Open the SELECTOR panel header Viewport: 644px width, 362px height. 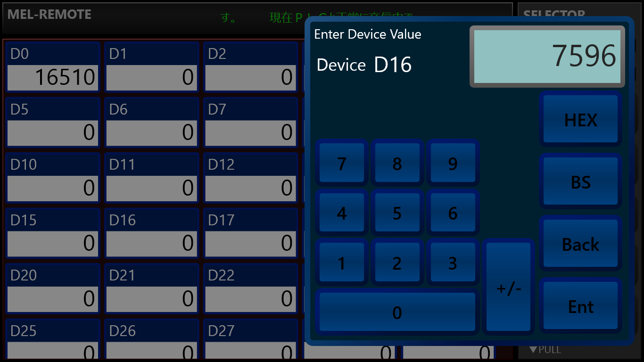click(x=554, y=15)
